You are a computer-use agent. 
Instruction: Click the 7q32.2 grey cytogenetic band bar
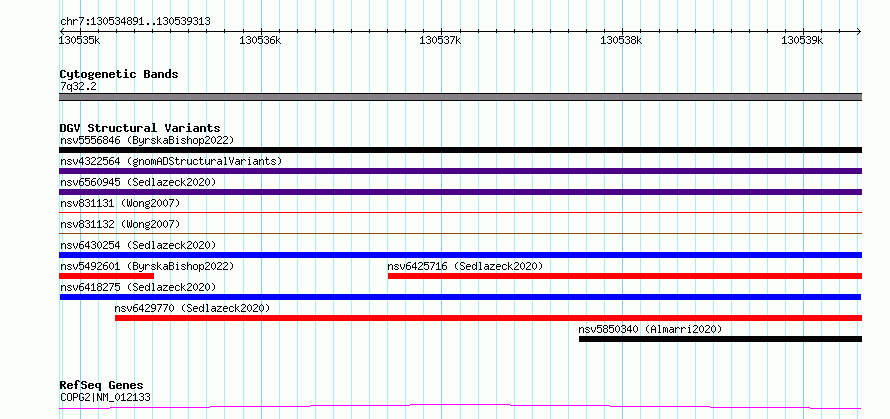pos(460,97)
